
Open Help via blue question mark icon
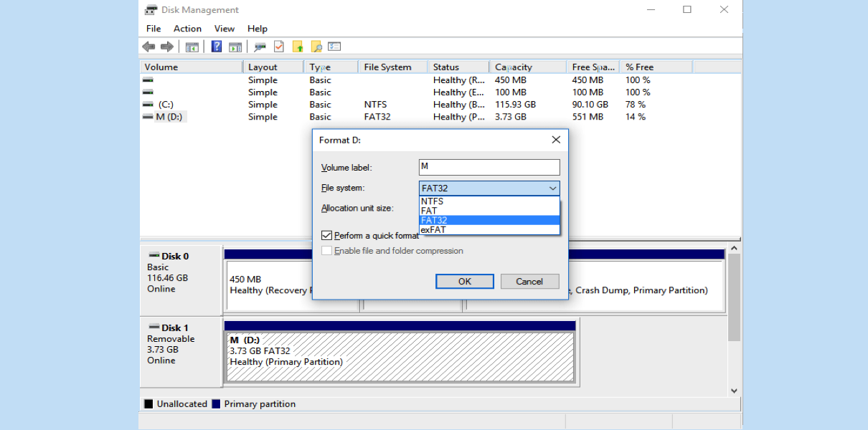tap(216, 47)
